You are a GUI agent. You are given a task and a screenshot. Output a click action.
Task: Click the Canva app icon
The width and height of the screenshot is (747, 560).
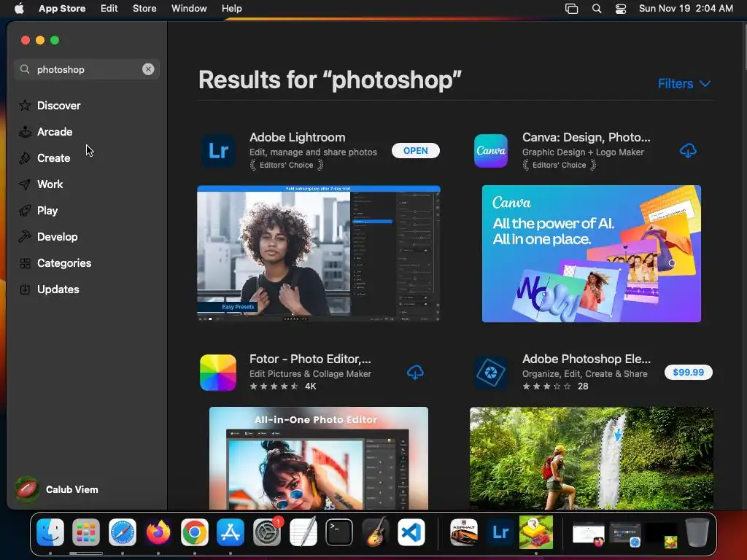(491, 151)
